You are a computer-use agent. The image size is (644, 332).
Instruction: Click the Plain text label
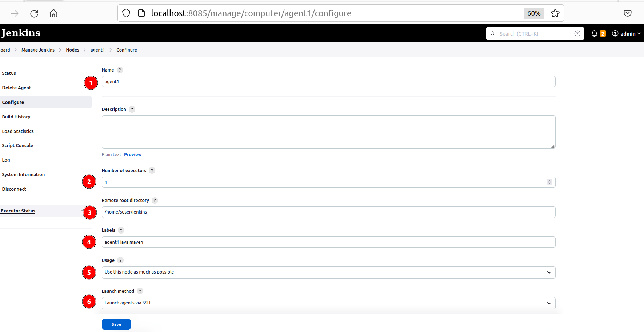click(111, 155)
